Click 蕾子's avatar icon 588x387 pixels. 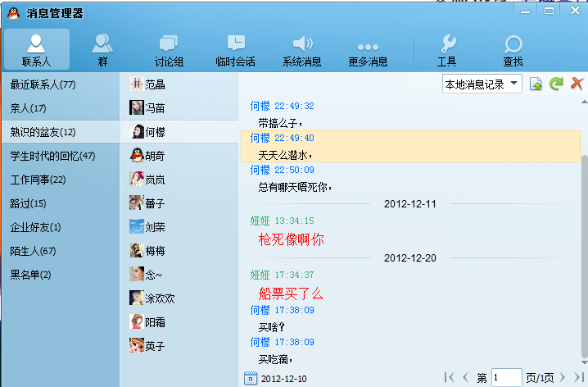coord(137,203)
